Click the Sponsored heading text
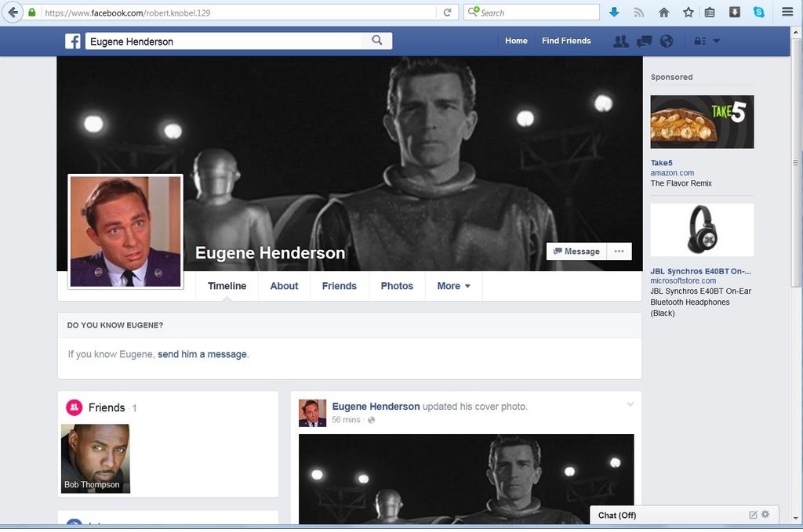 [671, 78]
